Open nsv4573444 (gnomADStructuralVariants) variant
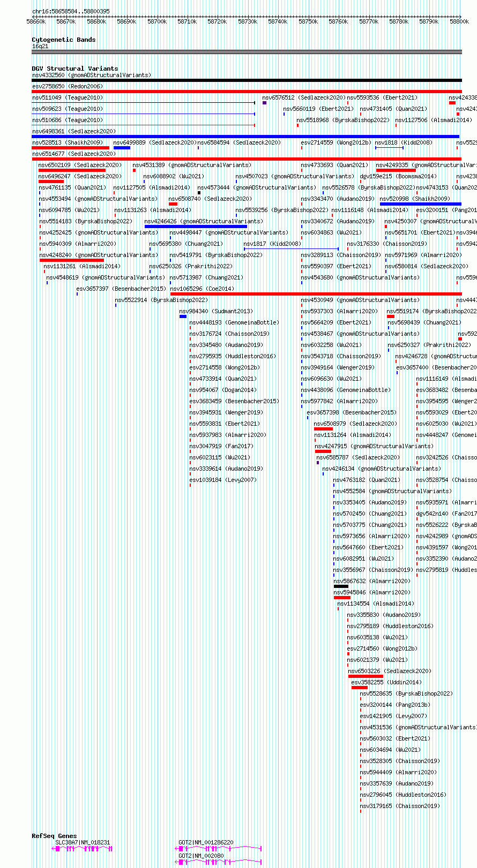This screenshot has width=477, height=868. pyautogui.click(x=257, y=187)
